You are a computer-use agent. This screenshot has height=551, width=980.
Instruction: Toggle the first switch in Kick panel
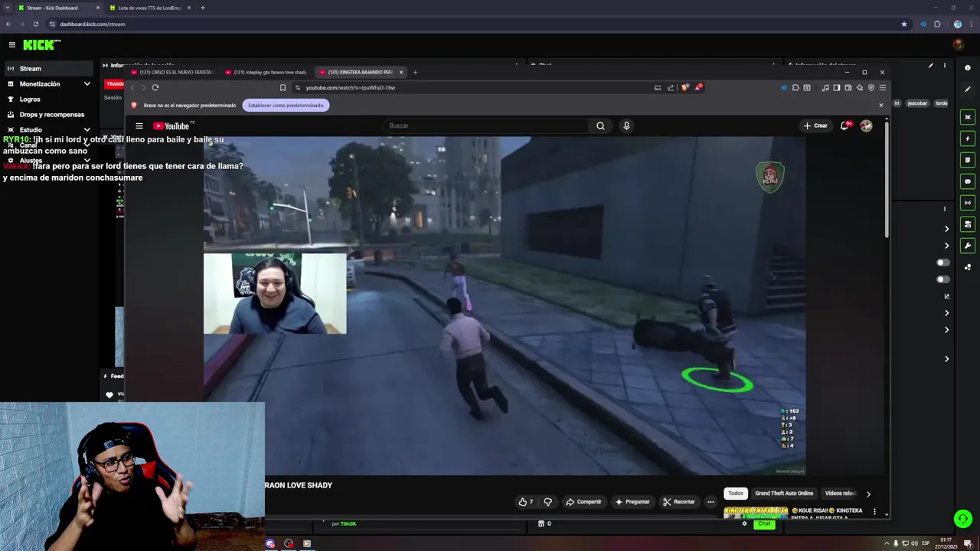943,262
